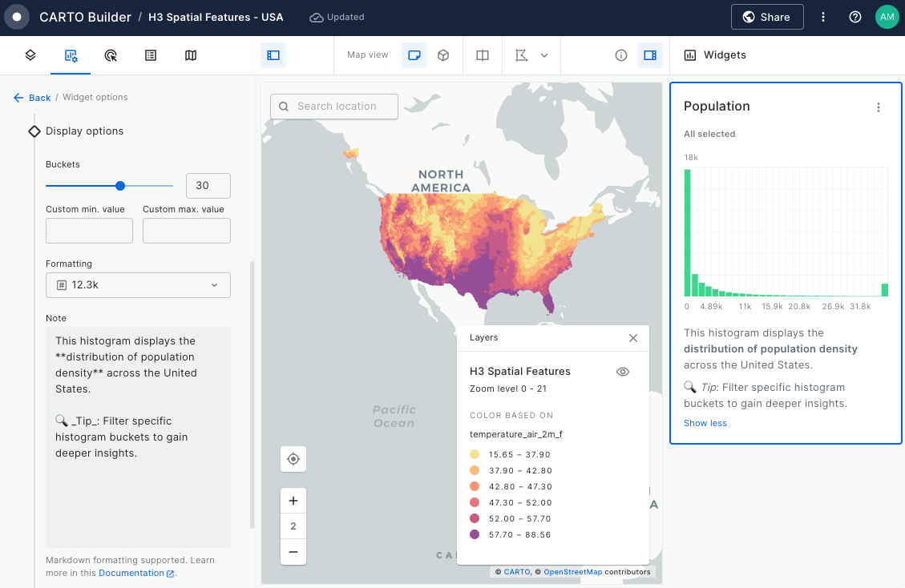The height and width of the screenshot is (588, 905).
Task: Show map information icon
Action: click(x=620, y=55)
